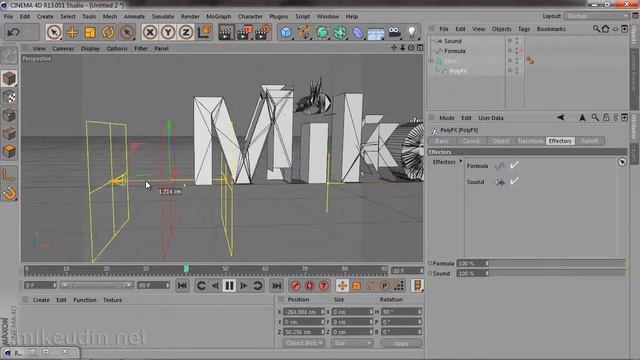Click attribute manager back arrow

pos(560,118)
